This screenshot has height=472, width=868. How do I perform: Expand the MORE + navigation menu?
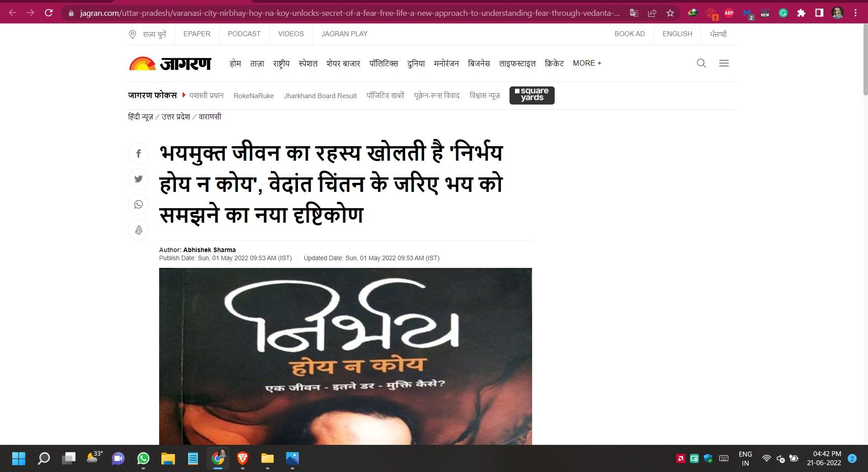(587, 63)
